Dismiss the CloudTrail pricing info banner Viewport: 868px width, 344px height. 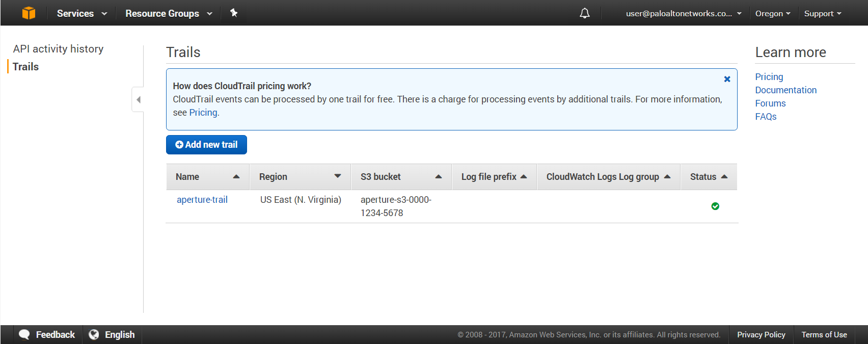pyautogui.click(x=727, y=79)
